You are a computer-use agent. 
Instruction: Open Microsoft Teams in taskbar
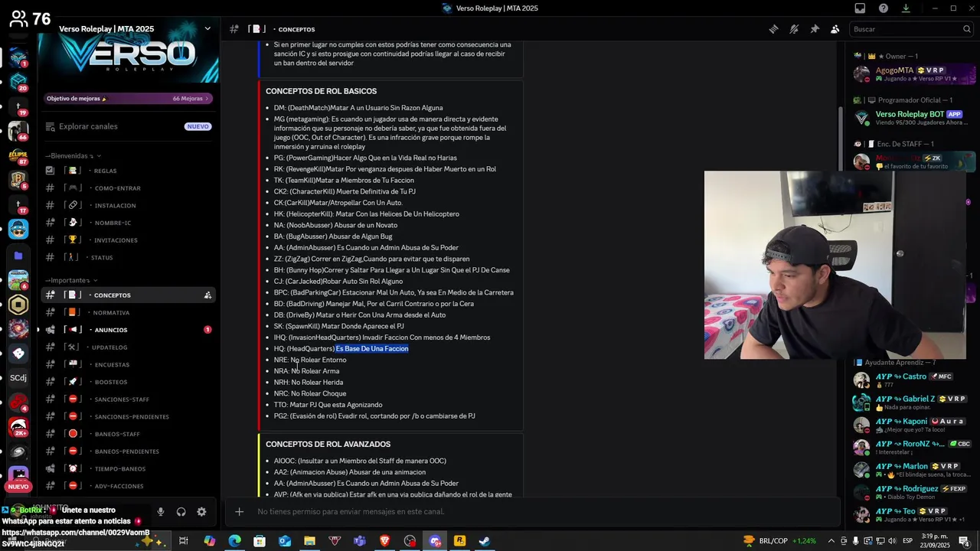(360, 541)
